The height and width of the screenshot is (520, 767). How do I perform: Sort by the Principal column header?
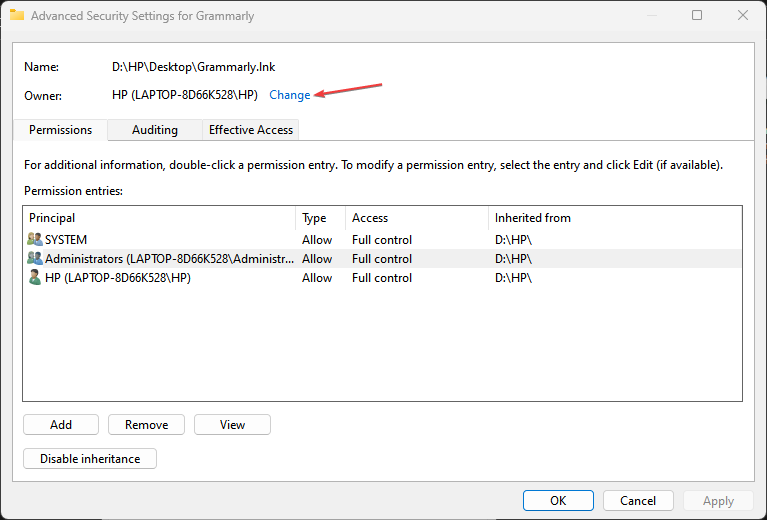[159, 218]
